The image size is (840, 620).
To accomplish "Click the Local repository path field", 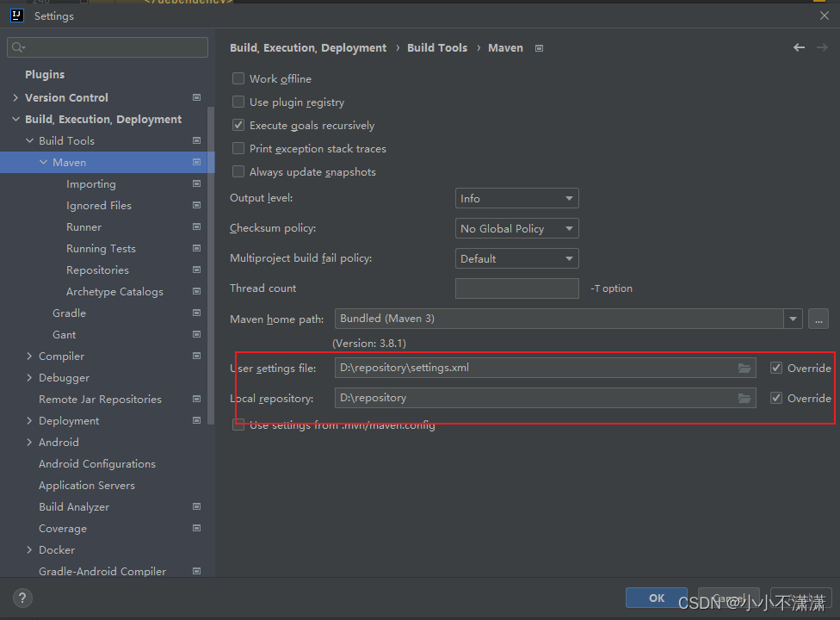I will click(x=546, y=398).
